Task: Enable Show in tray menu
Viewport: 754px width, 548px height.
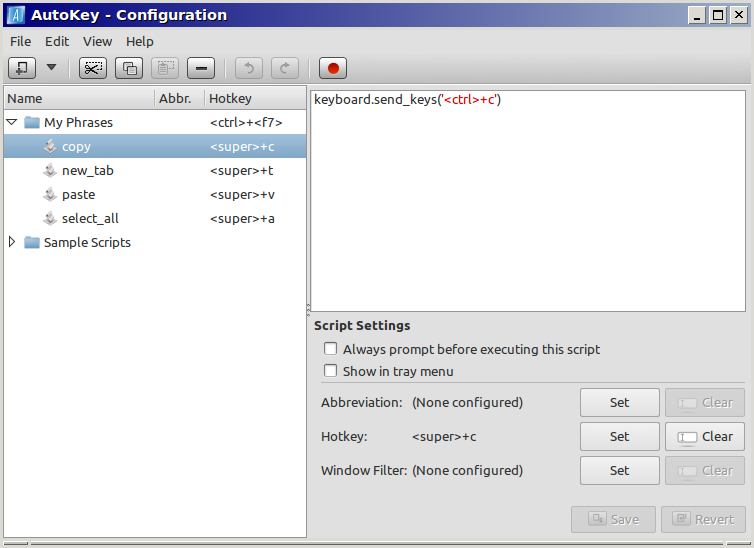Action: [330, 371]
